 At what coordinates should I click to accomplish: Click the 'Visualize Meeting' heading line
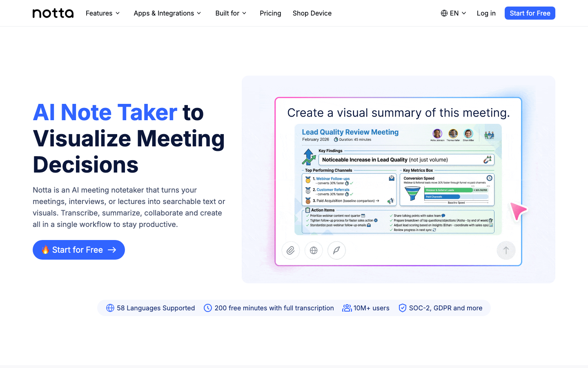(129, 139)
